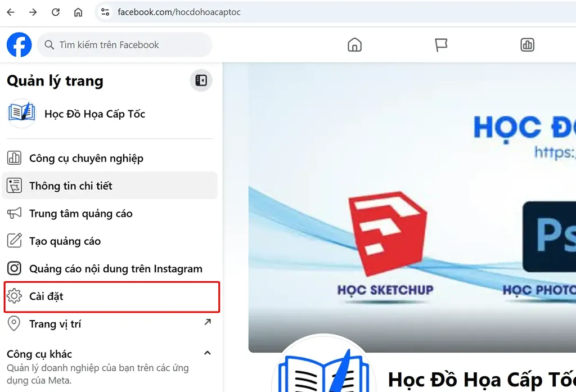This screenshot has height=392, width=576.
Task: Open Quảng cáo nội dung trên Instagram
Action: pos(115,269)
